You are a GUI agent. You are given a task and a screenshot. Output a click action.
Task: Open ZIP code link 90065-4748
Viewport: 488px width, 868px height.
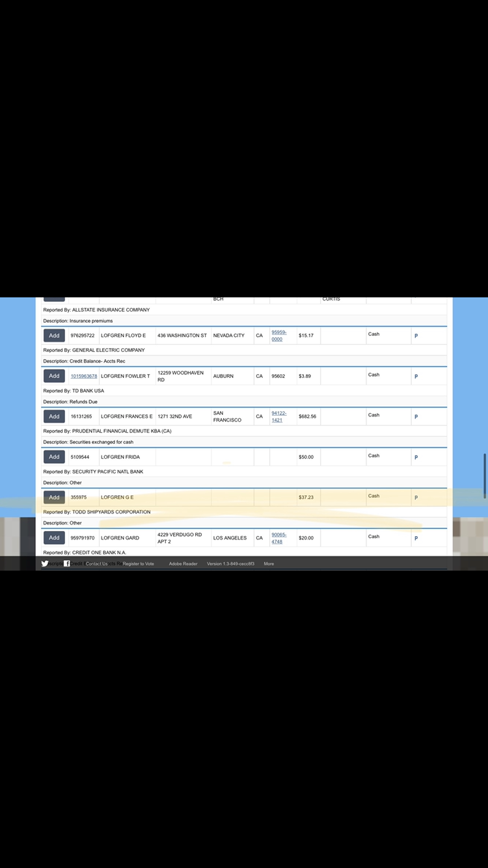(278, 537)
